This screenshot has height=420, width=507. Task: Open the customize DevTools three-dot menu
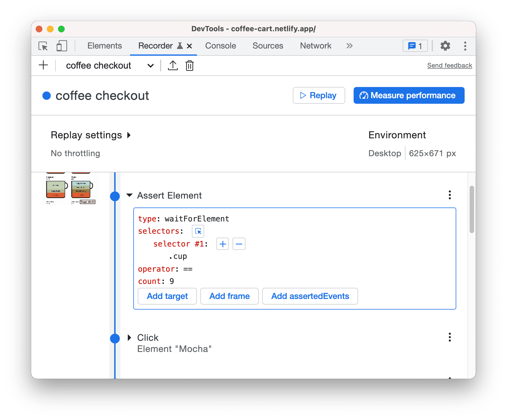465,46
